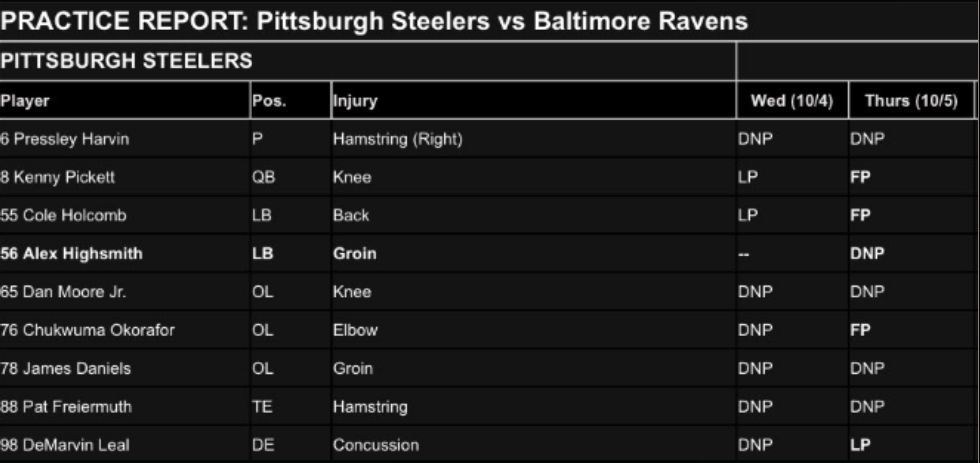Click the Injury column header
The image size is (980, 463).
tap(355, 101)
